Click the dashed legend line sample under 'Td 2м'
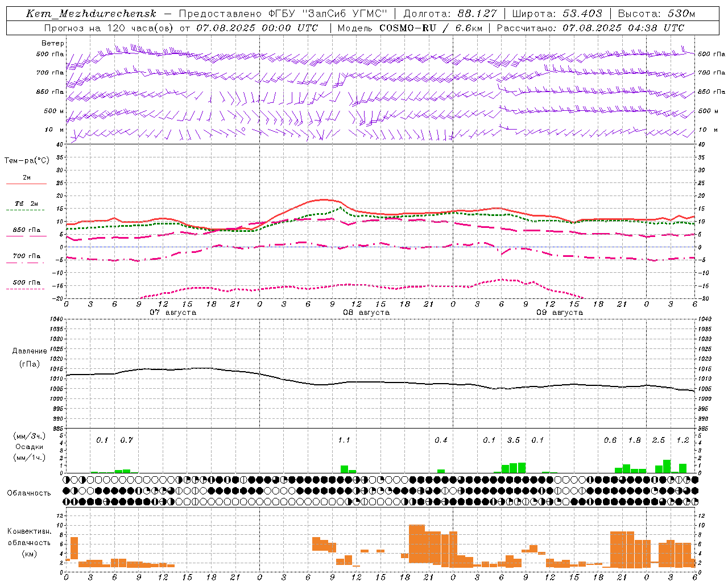The image size is (728, 582). pos(26,210)
